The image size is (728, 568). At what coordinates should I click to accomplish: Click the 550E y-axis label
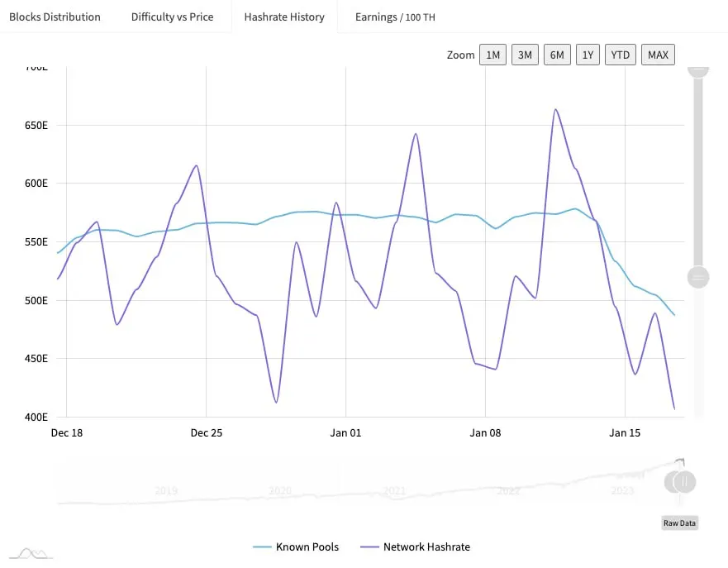pos(36,242)
